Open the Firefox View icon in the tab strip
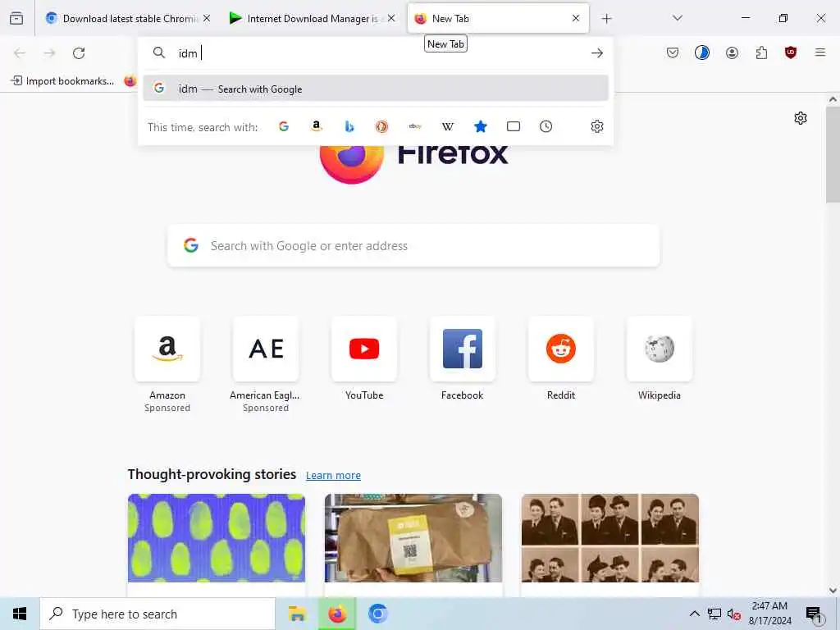Screen dimensions: 840x630 tap(16, 18)
